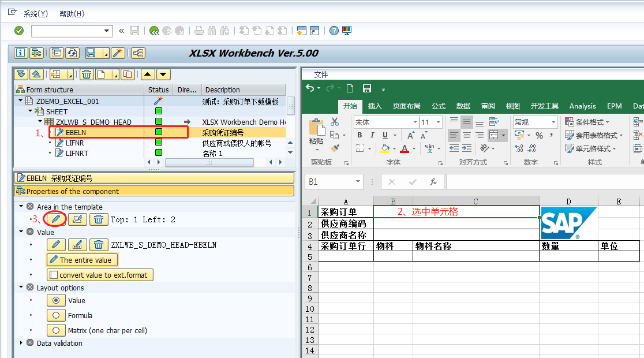
Task: Collapse the SHEET tree node
Action: tap(31, 111)
